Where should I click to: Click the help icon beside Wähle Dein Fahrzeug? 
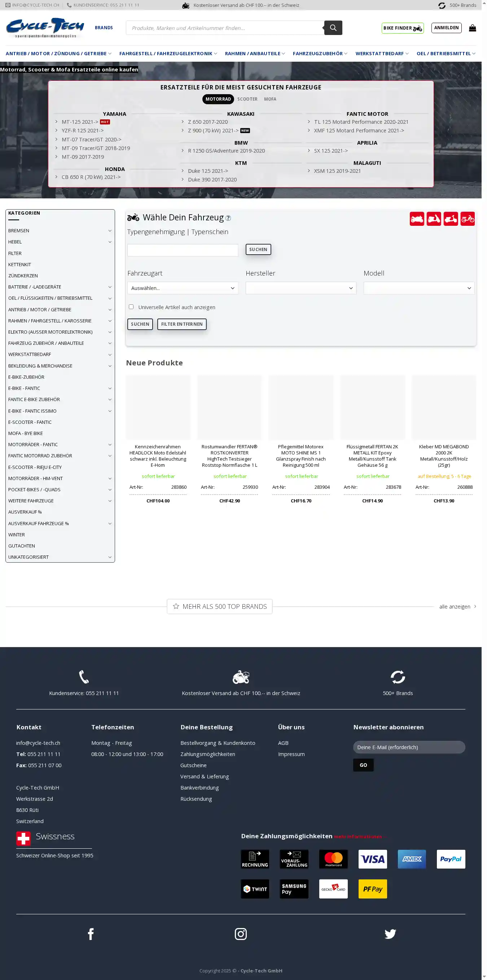(228, 218)
